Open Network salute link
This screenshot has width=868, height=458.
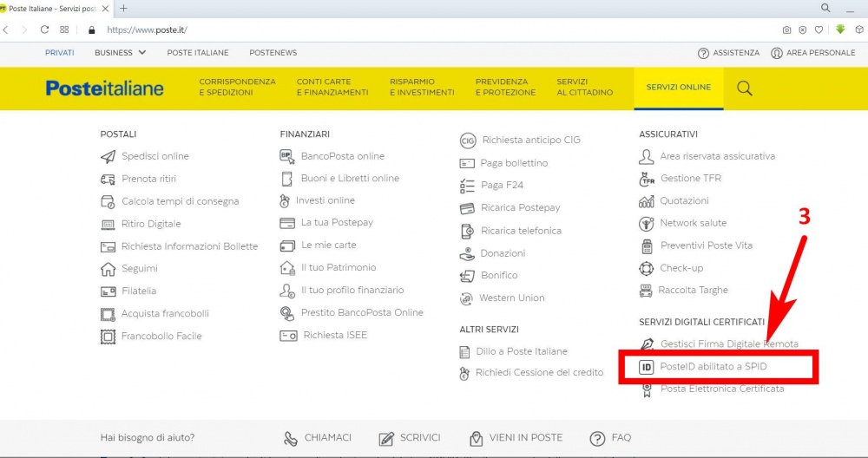coord(693,224)
